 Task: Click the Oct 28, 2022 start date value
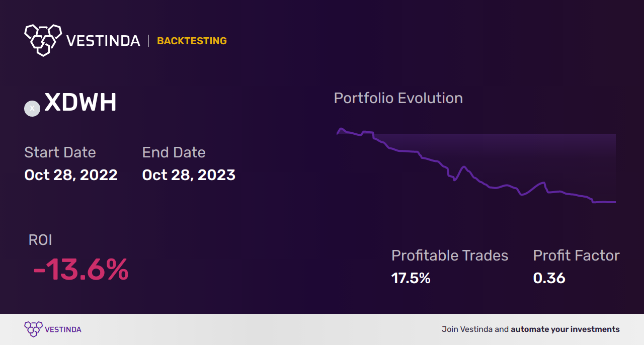[x=71, y=175]
